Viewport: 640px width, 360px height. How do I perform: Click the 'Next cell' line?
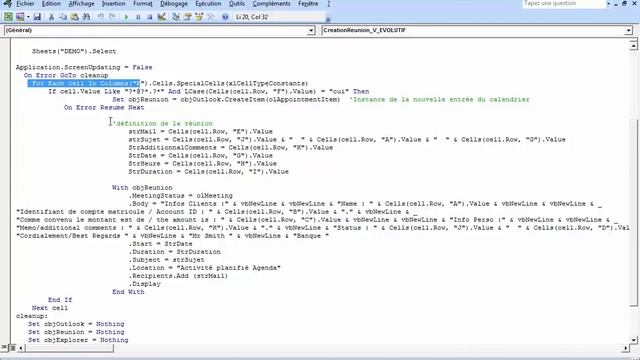(50, 308)
